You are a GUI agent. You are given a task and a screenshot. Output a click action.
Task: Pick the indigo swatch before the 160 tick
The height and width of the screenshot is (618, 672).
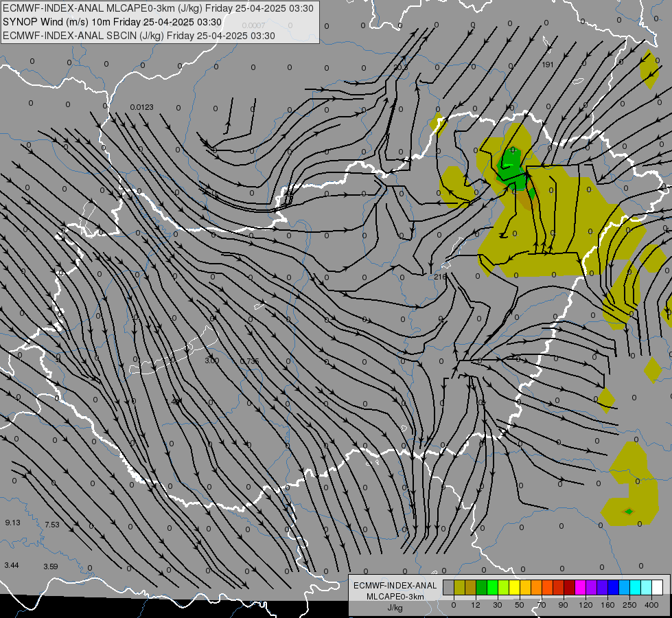[x=602, y=587]
